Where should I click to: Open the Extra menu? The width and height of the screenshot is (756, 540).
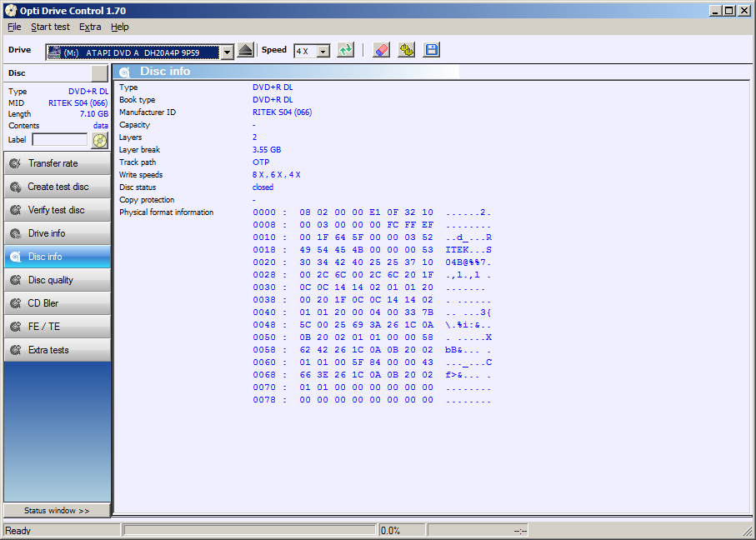90,27
